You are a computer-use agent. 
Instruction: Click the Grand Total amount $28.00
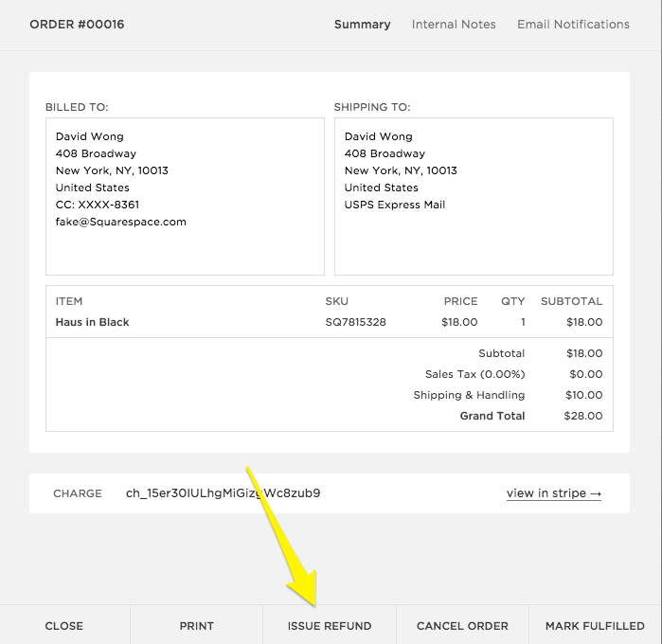pyautogui.click(x=582, y=416)
